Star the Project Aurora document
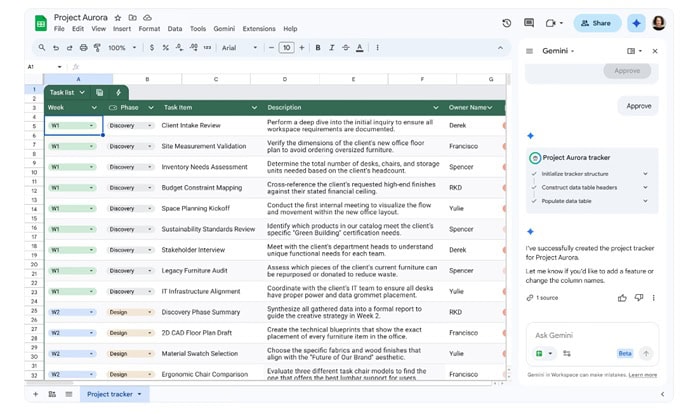700x414 pixels. (118, 18)
